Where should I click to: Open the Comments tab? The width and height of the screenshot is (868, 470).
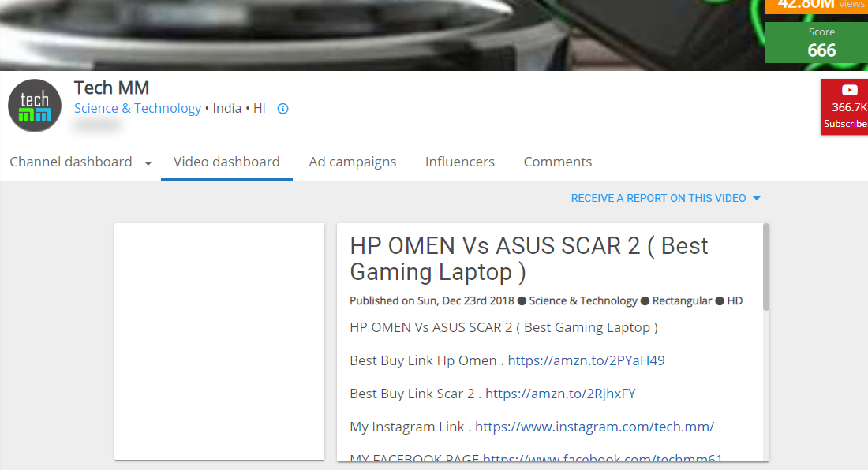pyautogui.click(x=557, y=162)
